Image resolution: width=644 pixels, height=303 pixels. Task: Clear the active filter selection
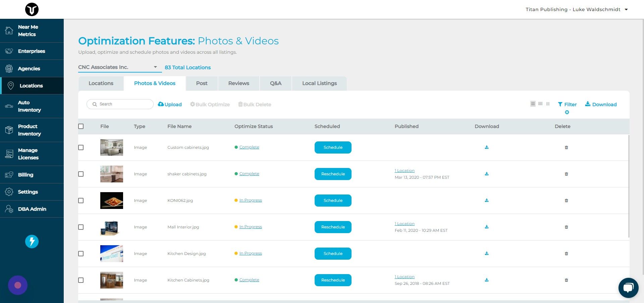(567, 112)
